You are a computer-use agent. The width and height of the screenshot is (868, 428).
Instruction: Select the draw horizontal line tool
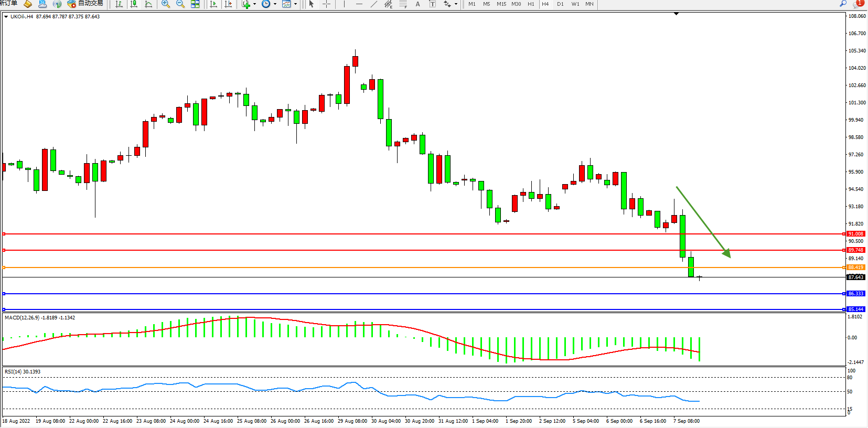point(359,4)
